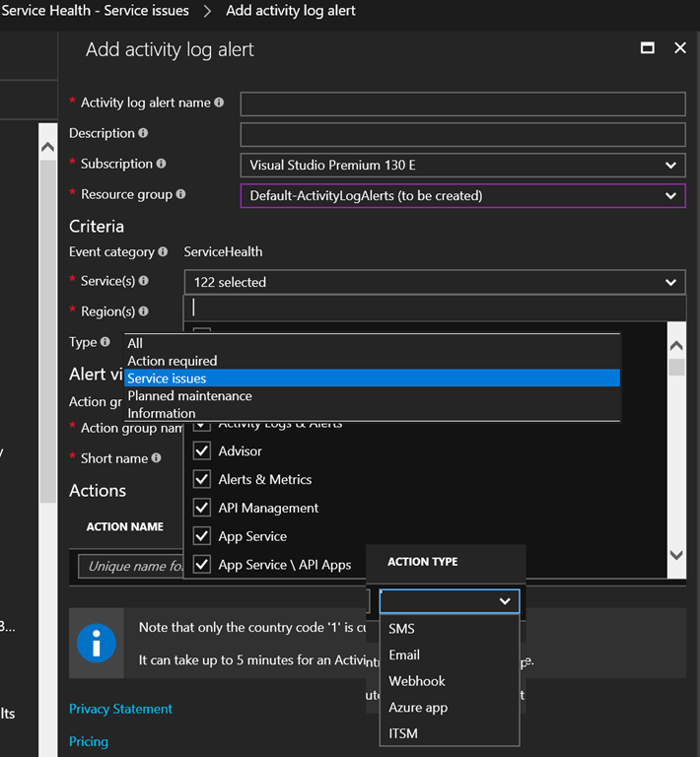This screenshot has width=700, height=757.
Task: Click info icon next to Region(s) label
Action: pos(144,311)
